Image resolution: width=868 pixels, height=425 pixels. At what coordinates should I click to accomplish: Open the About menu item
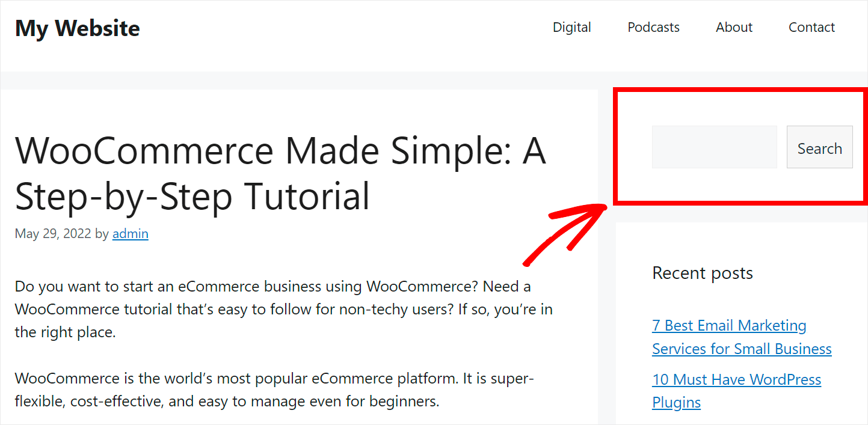734,28
